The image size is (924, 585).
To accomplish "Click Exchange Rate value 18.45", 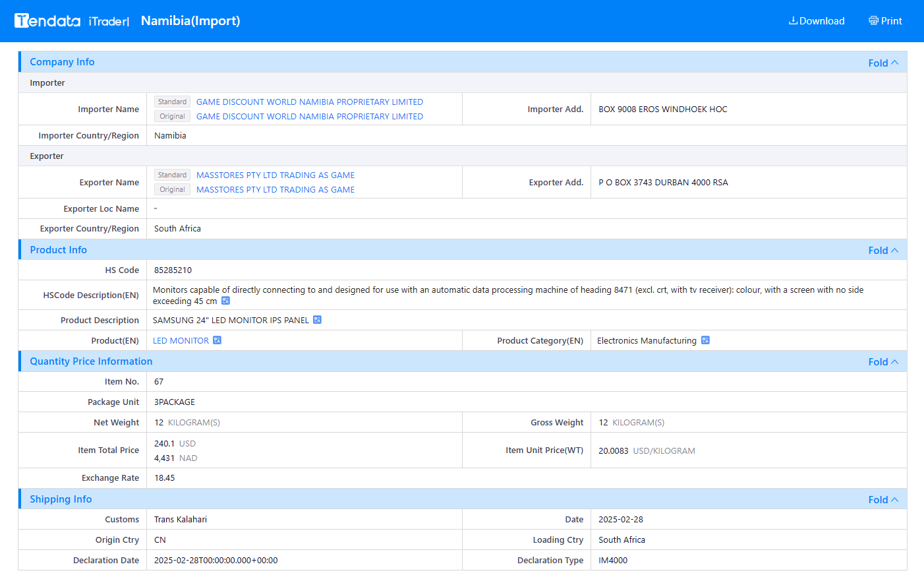I will 165,477.
